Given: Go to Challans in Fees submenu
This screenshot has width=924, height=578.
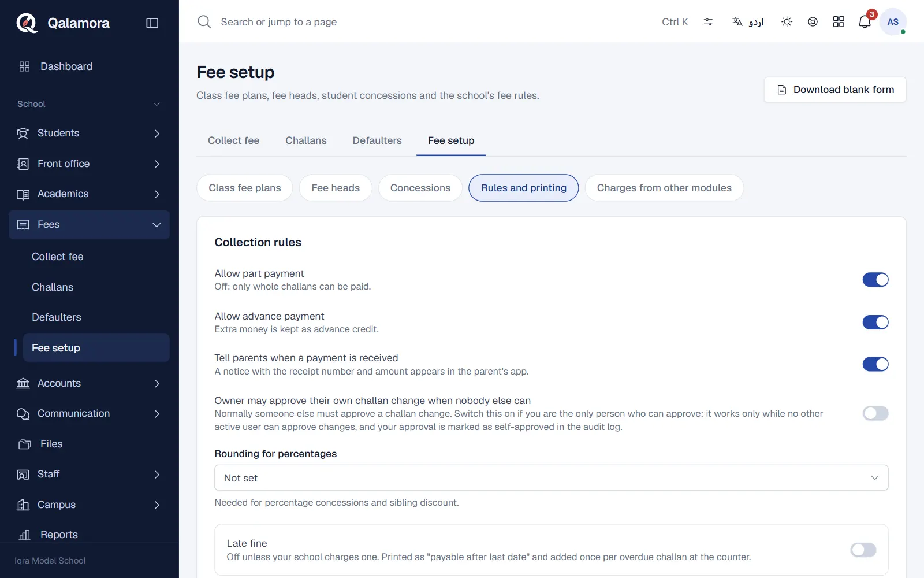Looking at the screenshot, I should 96,287.
